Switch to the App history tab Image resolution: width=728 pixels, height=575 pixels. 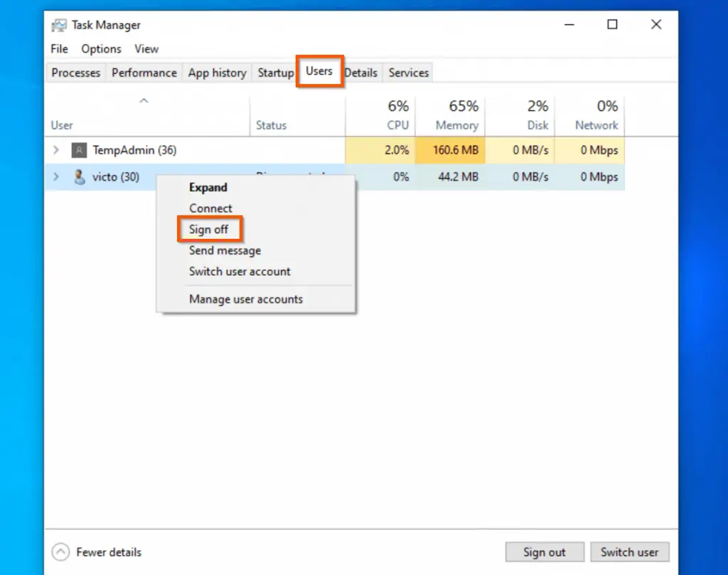[x=217, y=72]
